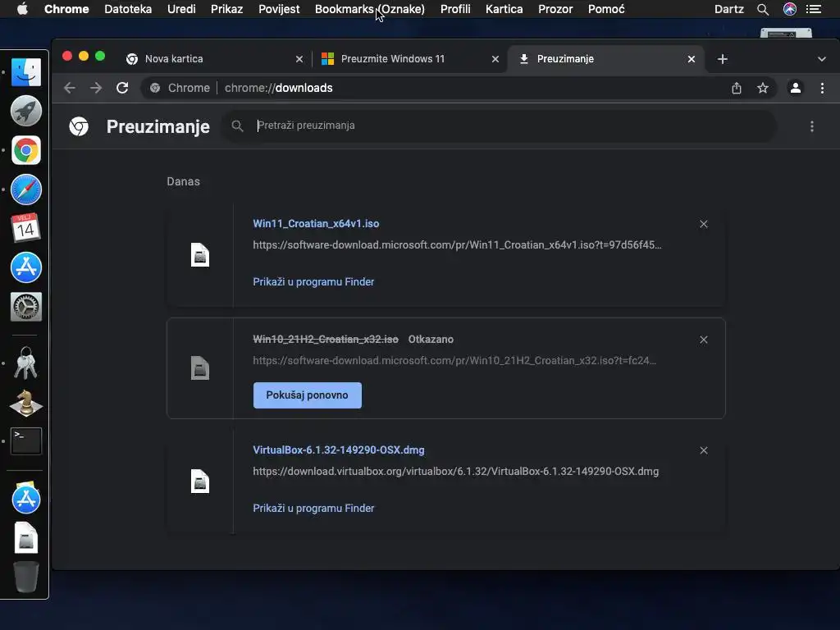Remove VirtualBox dmg from list
Viewport: 840px width, 630px height.
pyautogui.click(x=704, y=450)
